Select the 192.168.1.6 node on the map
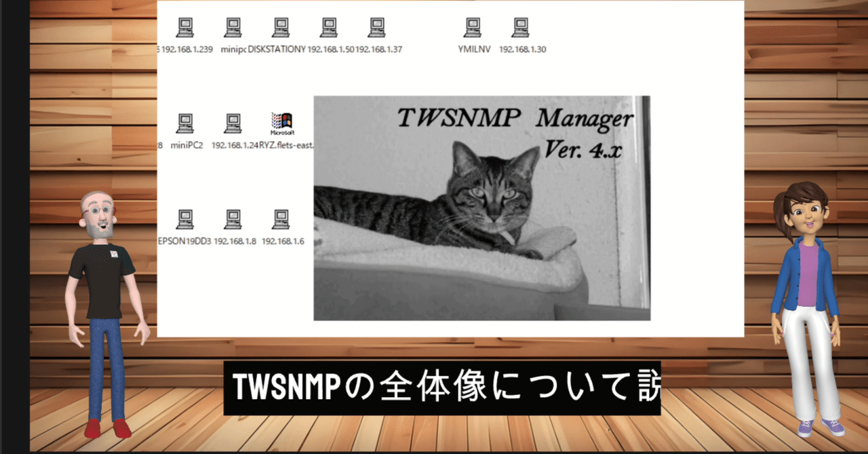Image resolution: width=868 pixels, height=454 pixels. [280, 219]
